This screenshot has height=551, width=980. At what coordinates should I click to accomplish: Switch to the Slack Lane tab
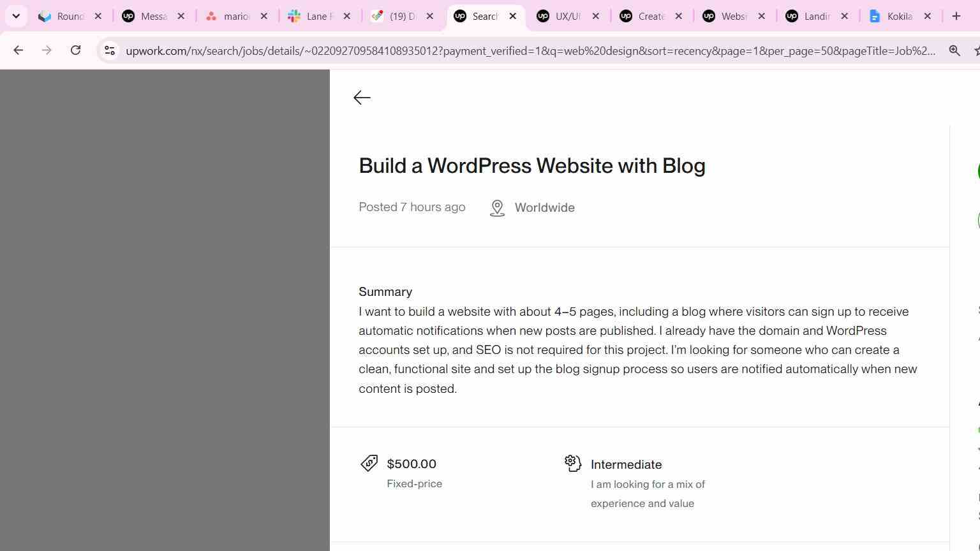tap(311, 16)
